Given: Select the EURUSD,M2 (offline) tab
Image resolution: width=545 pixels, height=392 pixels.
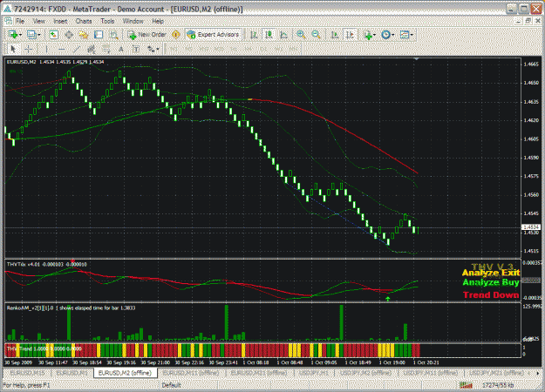Looking at the screenshot, I should (125, 373).
